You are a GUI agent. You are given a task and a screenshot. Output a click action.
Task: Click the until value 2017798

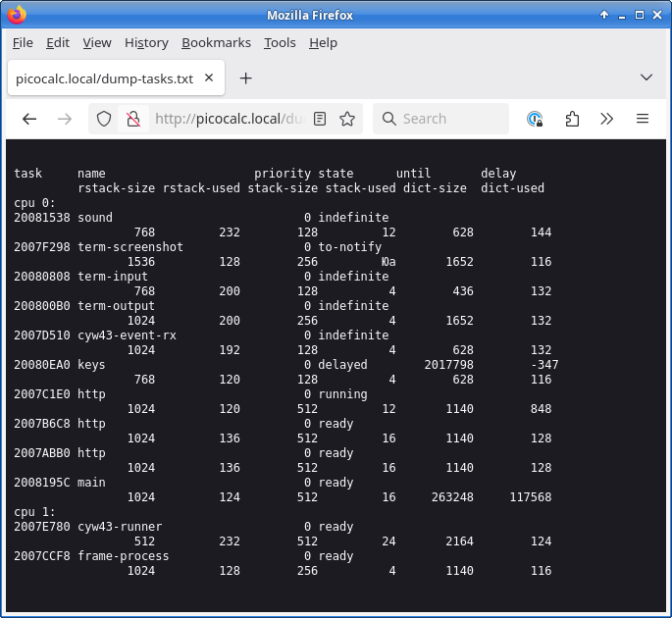click(448, 365)
